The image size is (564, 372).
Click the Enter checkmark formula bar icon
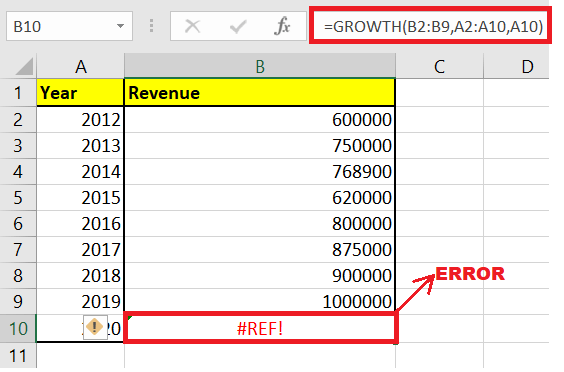tap(237, 27)
